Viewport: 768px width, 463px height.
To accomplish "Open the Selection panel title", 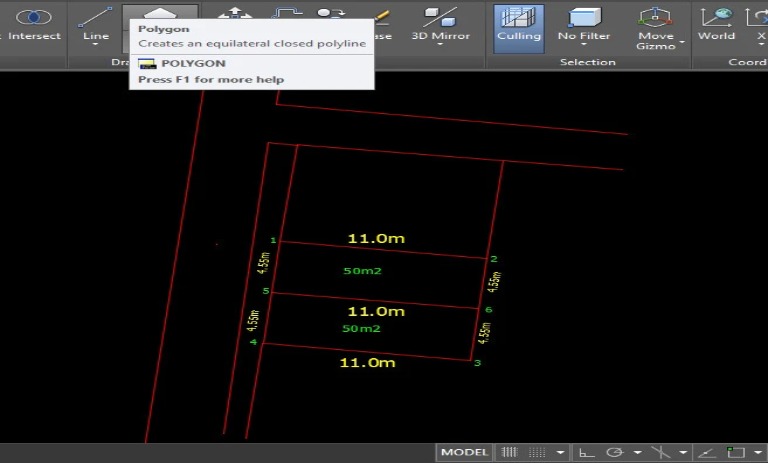I will click(x=588, y=62).
